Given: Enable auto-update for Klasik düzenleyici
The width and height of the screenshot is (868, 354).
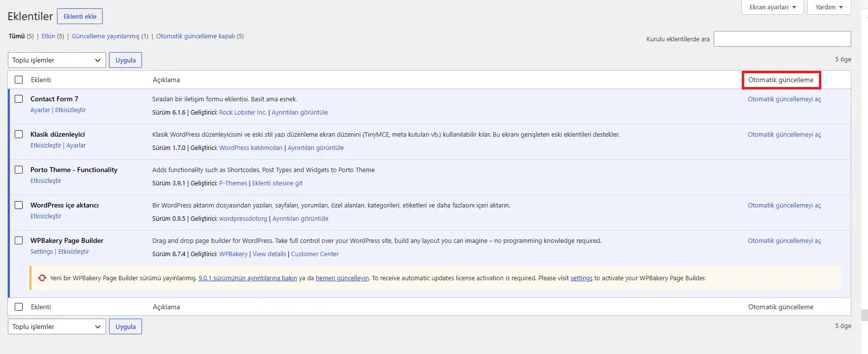Looking at the screenshot, I should coord(784,134).
